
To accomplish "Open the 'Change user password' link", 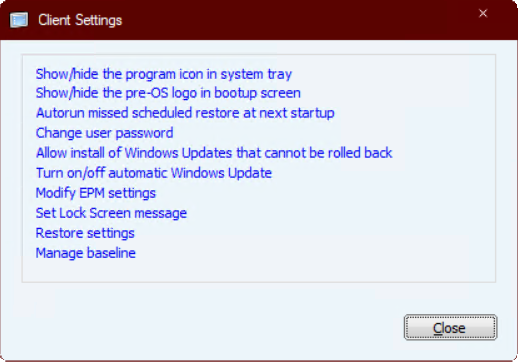I will tap(104, 133).
